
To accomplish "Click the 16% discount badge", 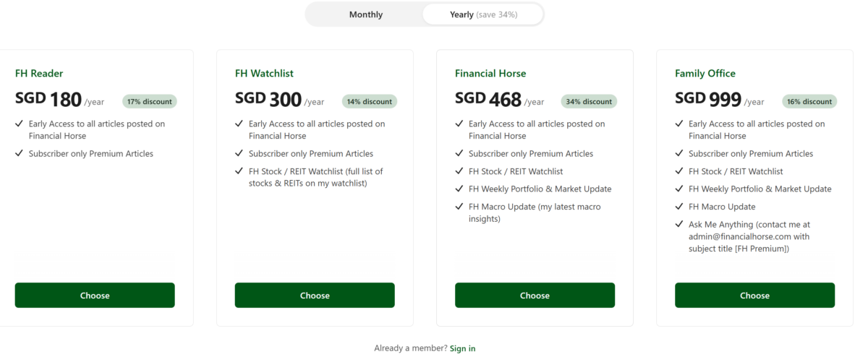I will (809, 102).
